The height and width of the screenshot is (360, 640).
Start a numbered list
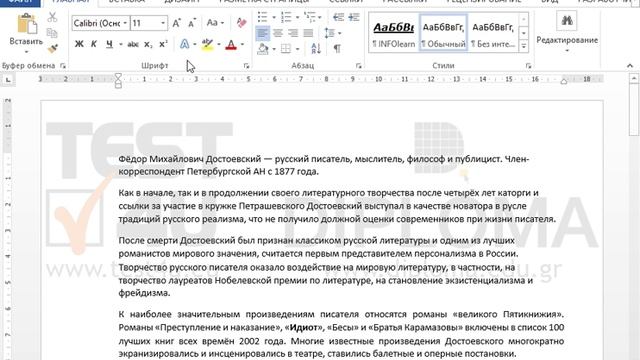pos(286,17)
